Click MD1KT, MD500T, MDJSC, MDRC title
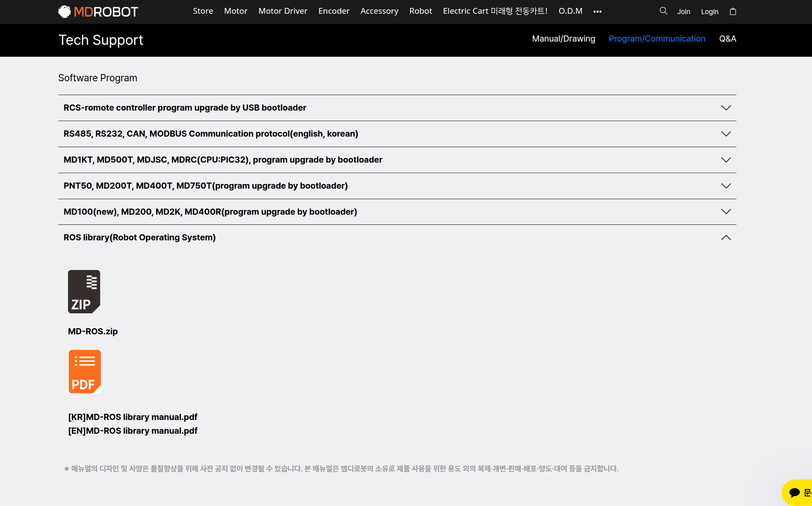The width and height of the screenshot is (812, 506). point(223,160)
